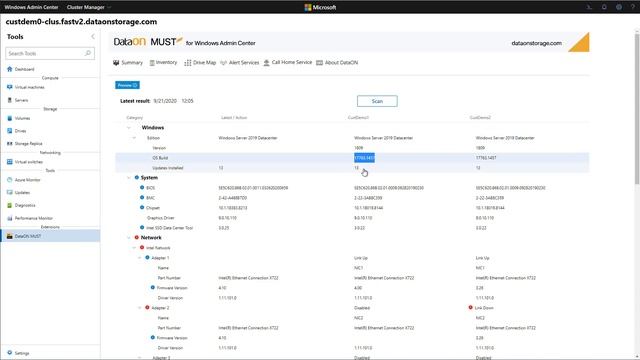Open the Cluster Manager dropdown
This screenshot has height=360, width=640.
pos(89,7)
